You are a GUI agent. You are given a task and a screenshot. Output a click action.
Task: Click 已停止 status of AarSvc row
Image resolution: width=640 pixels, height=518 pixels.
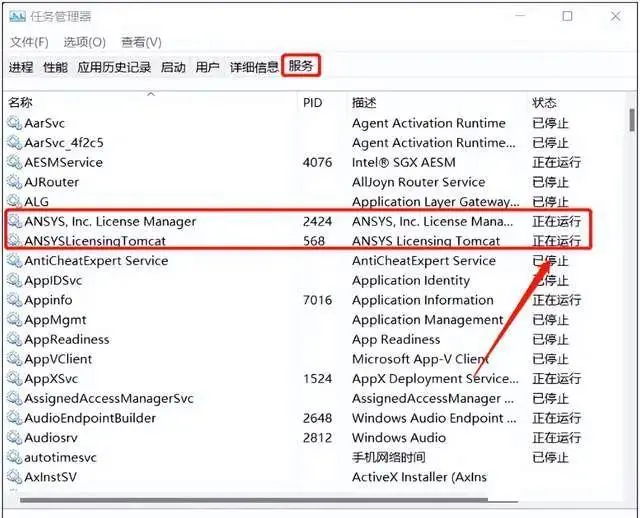pos(550,123)
